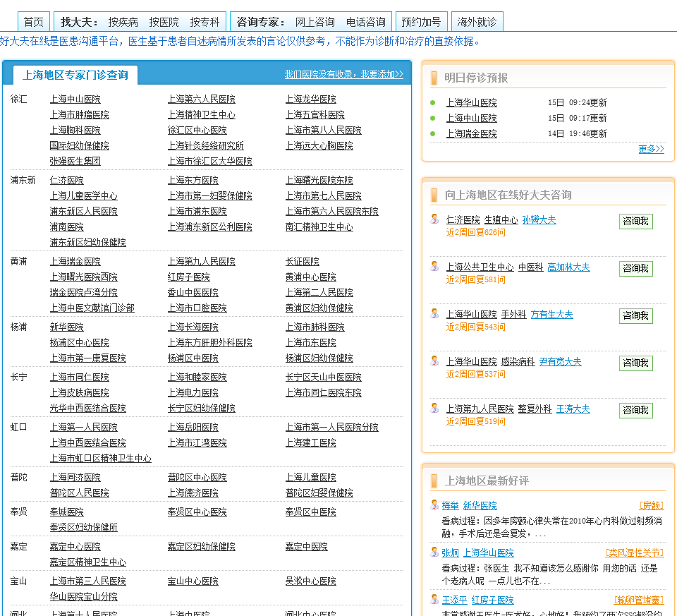Image resolution: width=677 pixels, height=616 pixels.
Task: Click the doctor icon beside 上海华山医院 感染病科
Action: 435,361
